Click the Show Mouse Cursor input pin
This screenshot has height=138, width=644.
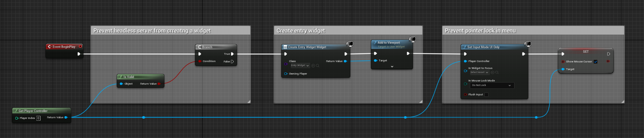point(563,61)
